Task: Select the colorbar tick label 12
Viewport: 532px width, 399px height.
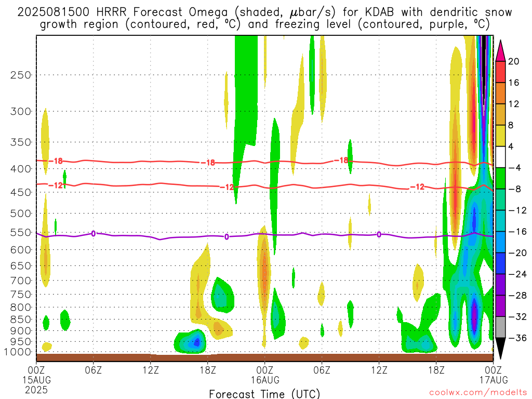Action: tap(514, 104)
